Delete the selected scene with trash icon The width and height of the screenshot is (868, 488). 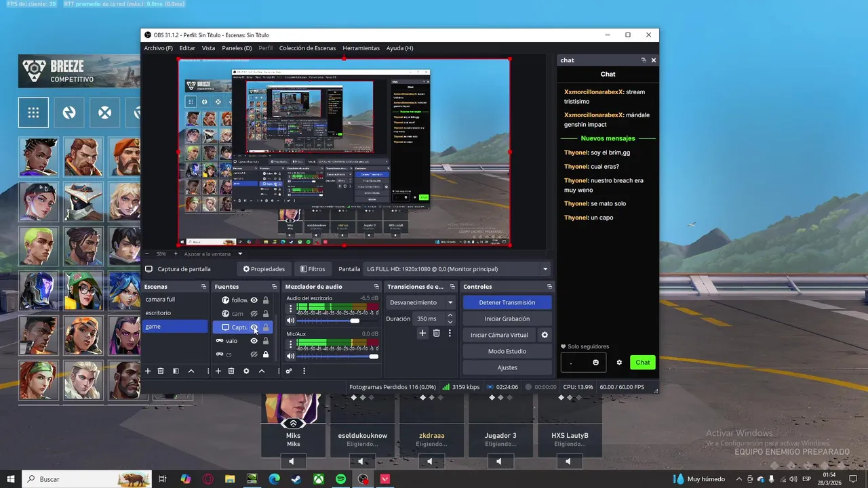pos(161,371)
